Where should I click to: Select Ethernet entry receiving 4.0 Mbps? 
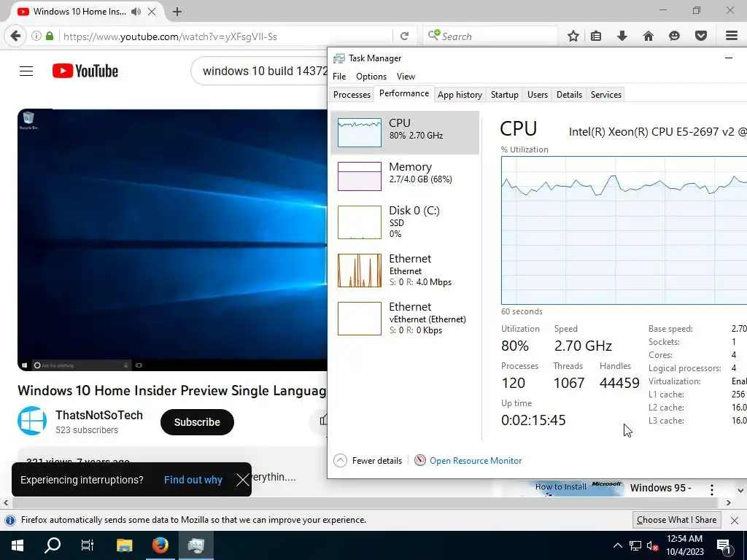point(404,270)
